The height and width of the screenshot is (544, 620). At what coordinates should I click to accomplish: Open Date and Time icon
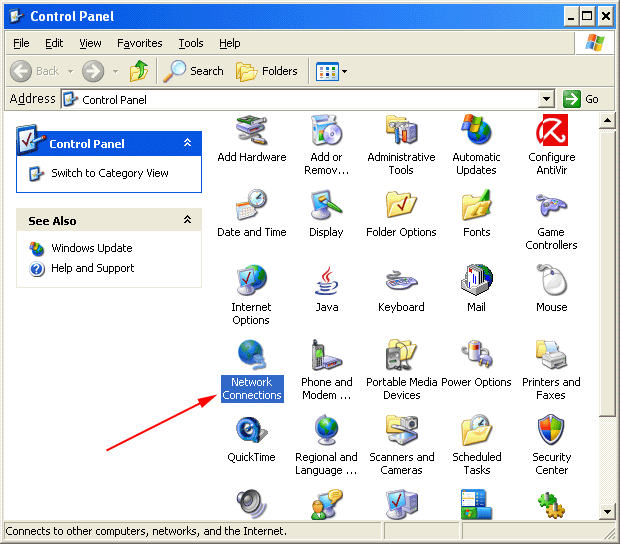coord(251,205)
